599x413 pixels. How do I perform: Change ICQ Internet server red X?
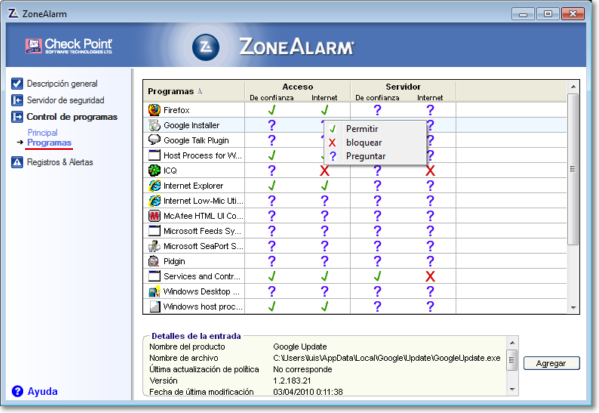(x=430, y=170)
